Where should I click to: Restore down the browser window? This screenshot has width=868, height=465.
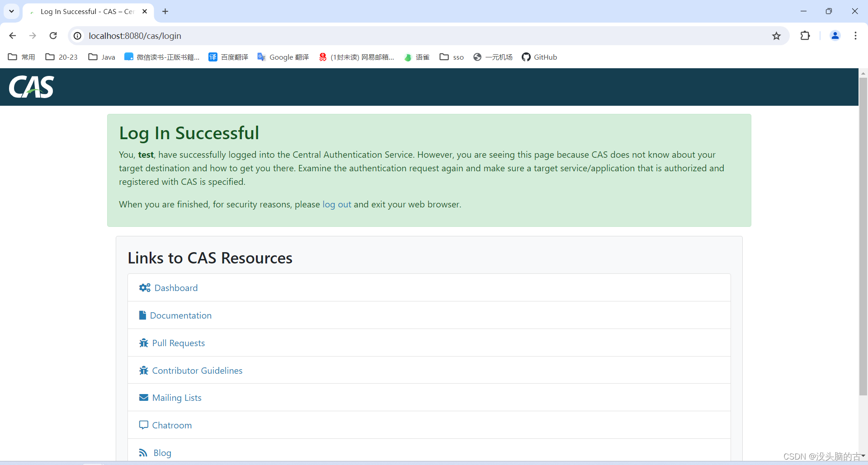click(829, 11)
